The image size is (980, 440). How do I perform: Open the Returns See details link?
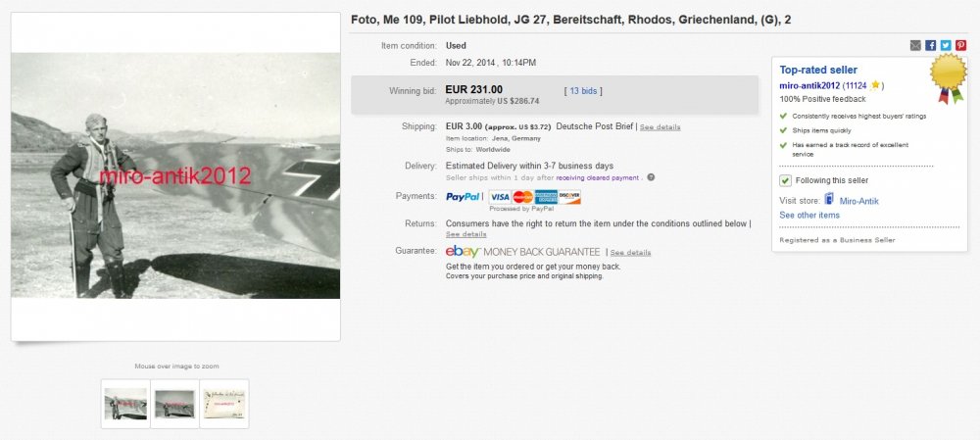point(465,234)
